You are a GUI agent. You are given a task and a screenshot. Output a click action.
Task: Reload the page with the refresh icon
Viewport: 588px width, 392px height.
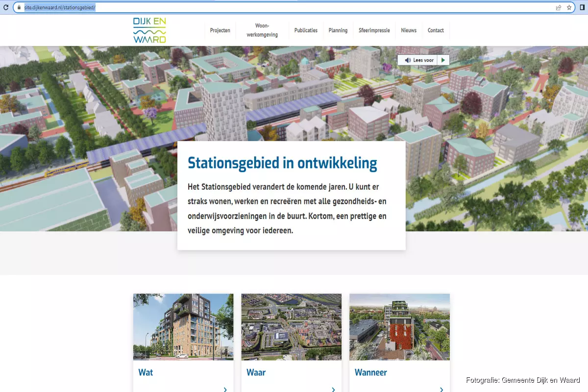tap(6, 7)
